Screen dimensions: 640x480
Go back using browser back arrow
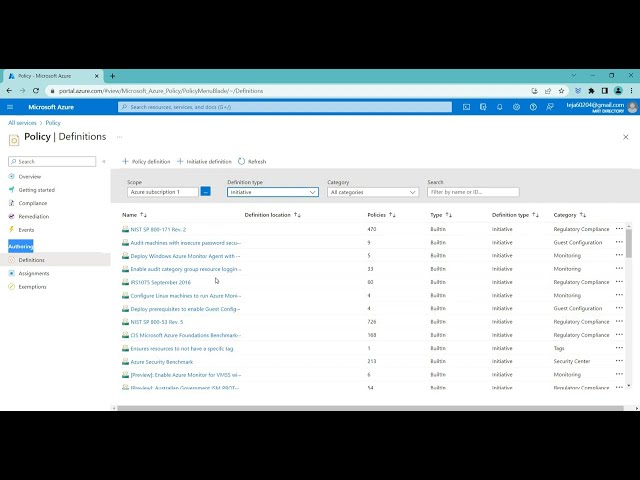click(x=9, y=91)
